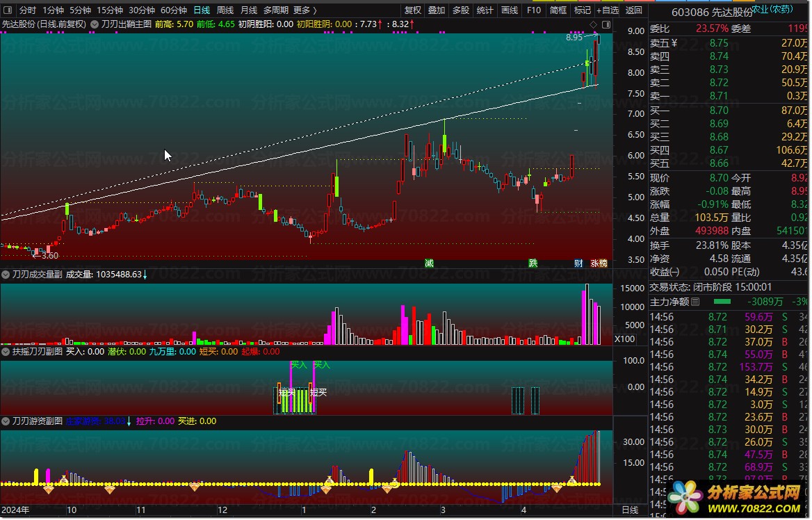The image size is (812, 520).
Task: Click the 成交量 value 1035488.63
Action: (x=119, y=275)
